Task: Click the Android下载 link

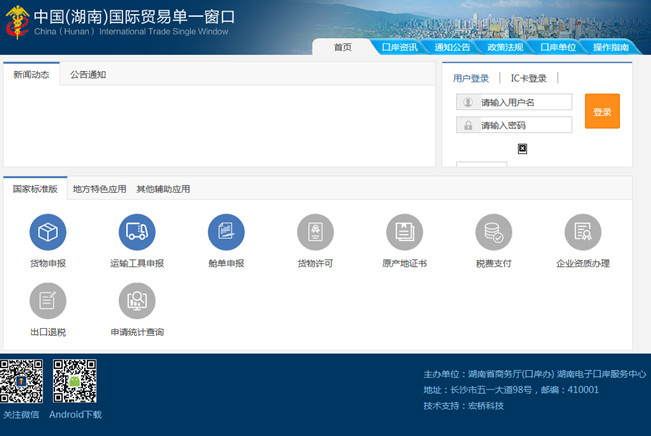Action: point(75,414)
